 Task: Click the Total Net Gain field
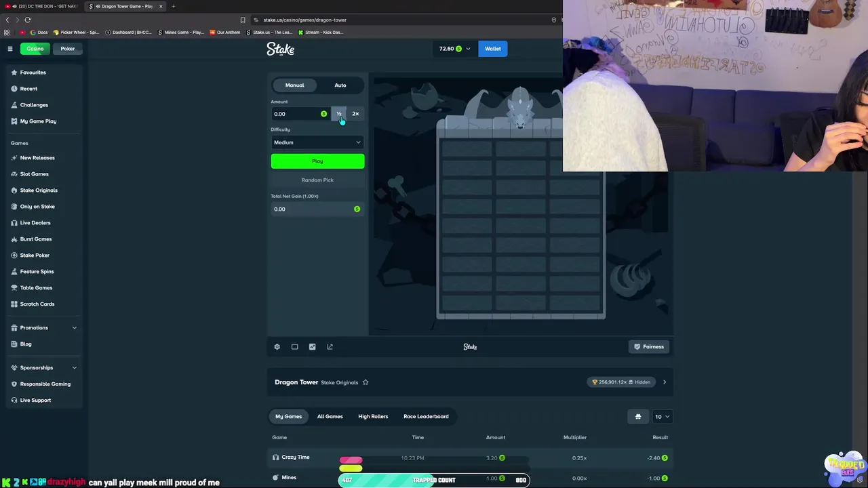click(317, 209)
